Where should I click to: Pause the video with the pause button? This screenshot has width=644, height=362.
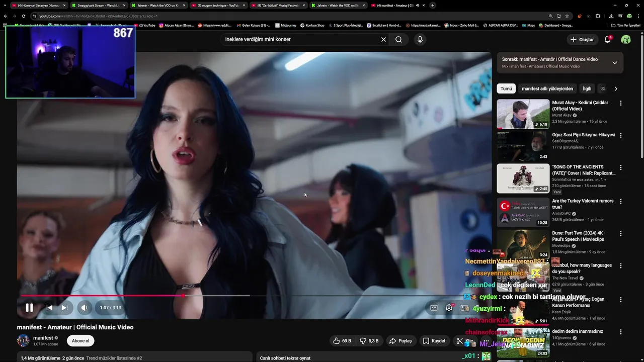[x=29, y=308]
